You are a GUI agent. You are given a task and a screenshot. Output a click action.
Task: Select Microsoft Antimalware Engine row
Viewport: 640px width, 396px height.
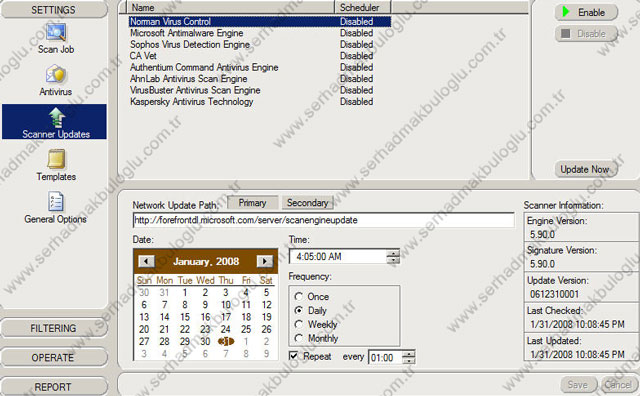click(259, 33)
